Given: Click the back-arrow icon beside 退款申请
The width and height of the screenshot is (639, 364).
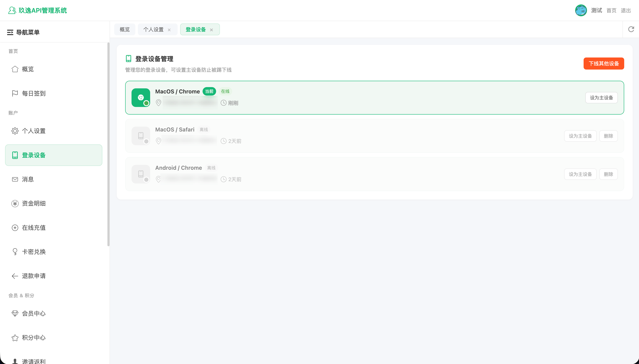Looking at the screenshot, I should tap(15, 276).
